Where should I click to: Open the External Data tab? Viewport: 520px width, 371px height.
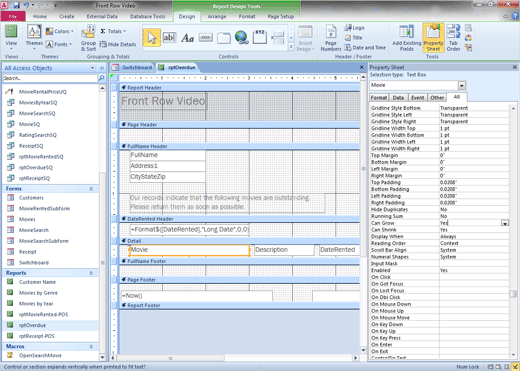[x=102, y=16]
